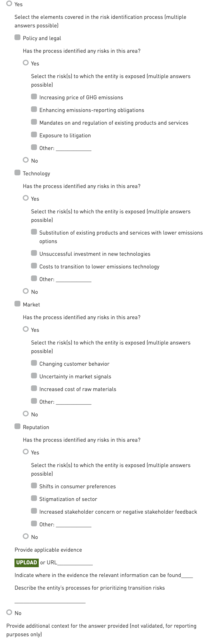Tick Increasing price of GHG emissions
216x644 pixels.
(34, 97)
